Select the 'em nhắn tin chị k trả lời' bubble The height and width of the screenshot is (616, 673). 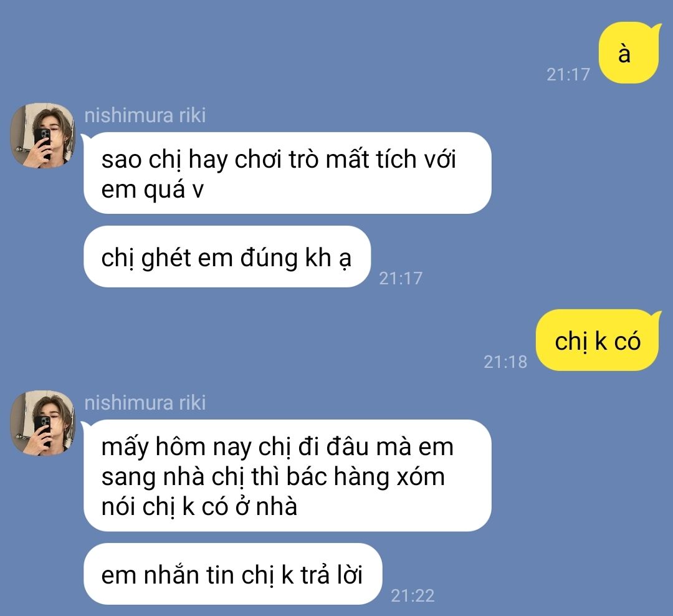tap(232, 574)
